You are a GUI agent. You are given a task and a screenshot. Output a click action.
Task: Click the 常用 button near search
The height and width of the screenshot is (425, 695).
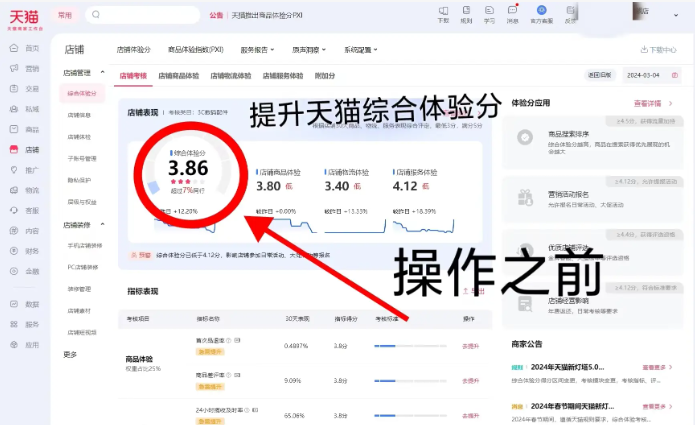click(65, 15)
